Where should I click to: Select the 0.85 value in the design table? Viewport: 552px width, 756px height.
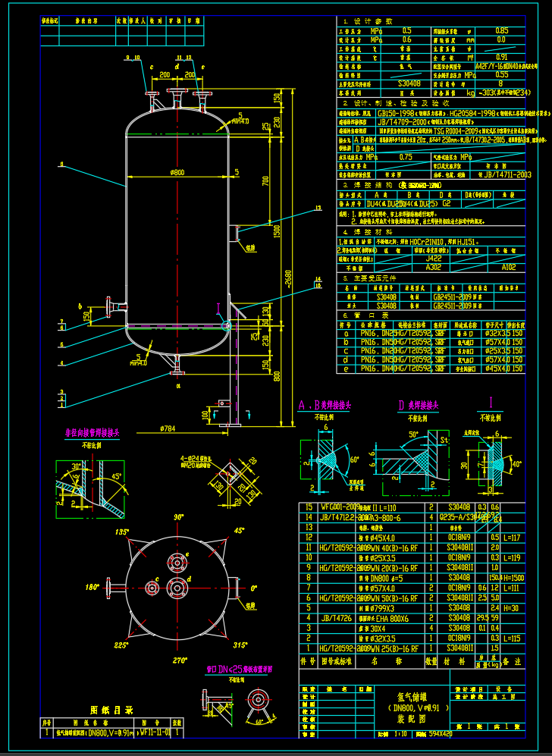pos(502,30)
